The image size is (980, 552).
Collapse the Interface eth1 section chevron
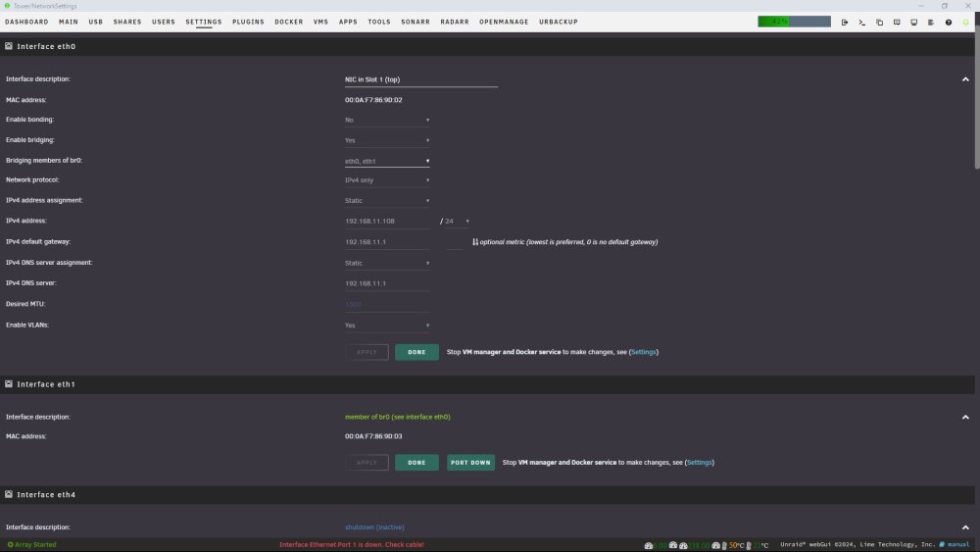pos(965,417)
